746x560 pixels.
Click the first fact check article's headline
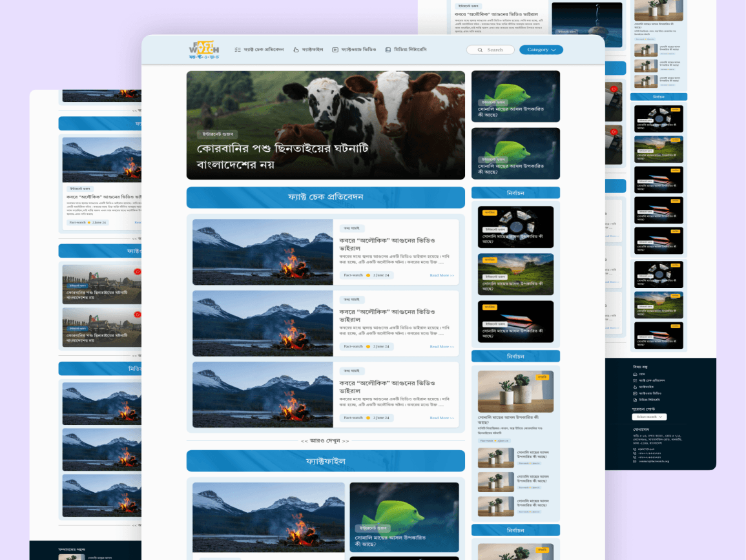click(x=388, y=244)
